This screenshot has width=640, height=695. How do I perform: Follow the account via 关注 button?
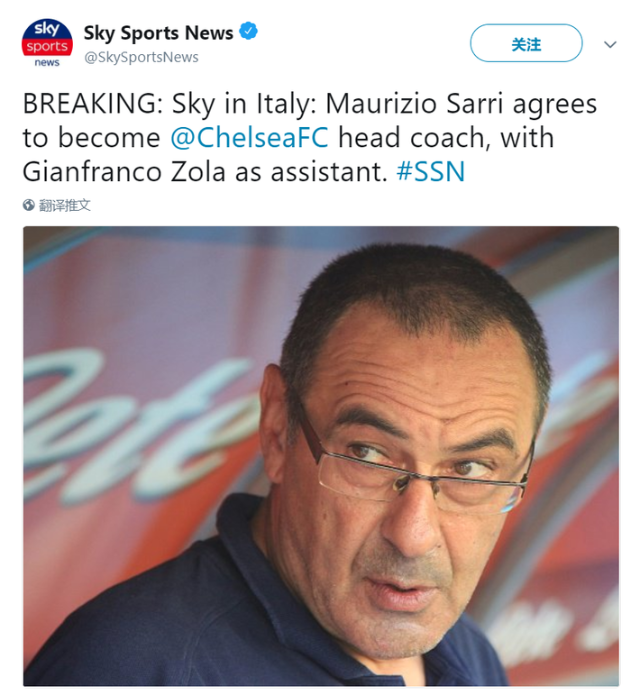(x=526, y=43)
